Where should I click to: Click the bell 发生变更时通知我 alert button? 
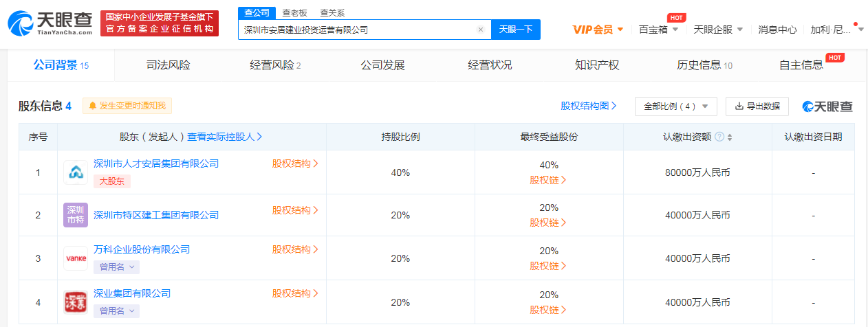pos(127,106)
